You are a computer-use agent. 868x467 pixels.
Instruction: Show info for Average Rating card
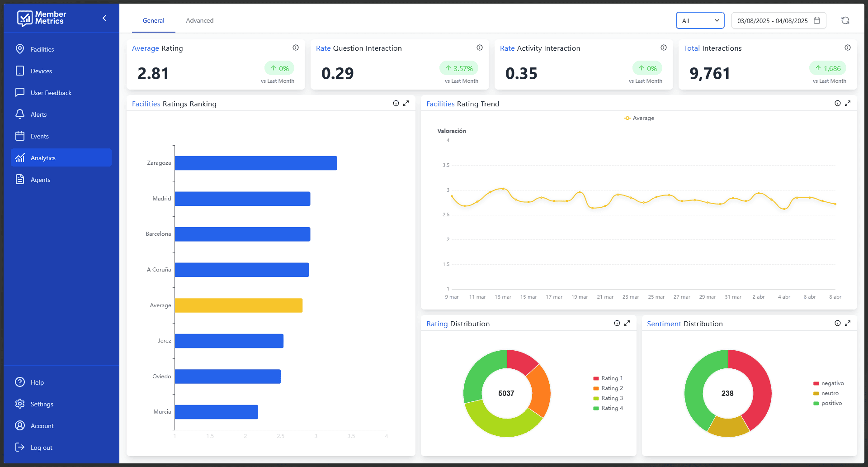point(296,48)
